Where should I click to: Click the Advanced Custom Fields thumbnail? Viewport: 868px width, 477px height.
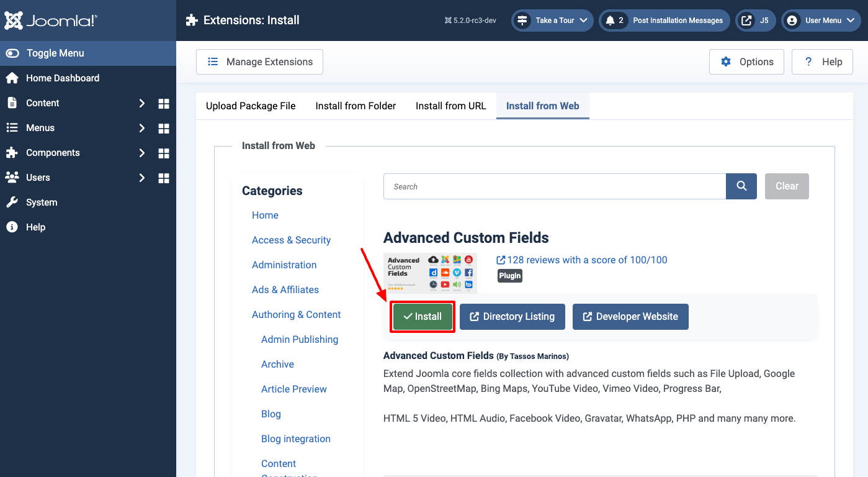point(430,273)
